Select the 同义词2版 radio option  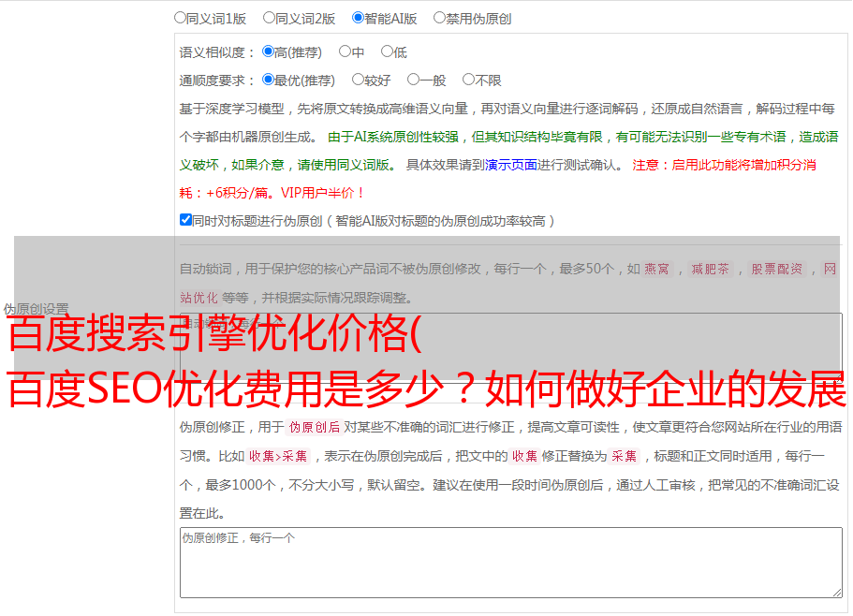pyautogui.click(x=269, y=18)
